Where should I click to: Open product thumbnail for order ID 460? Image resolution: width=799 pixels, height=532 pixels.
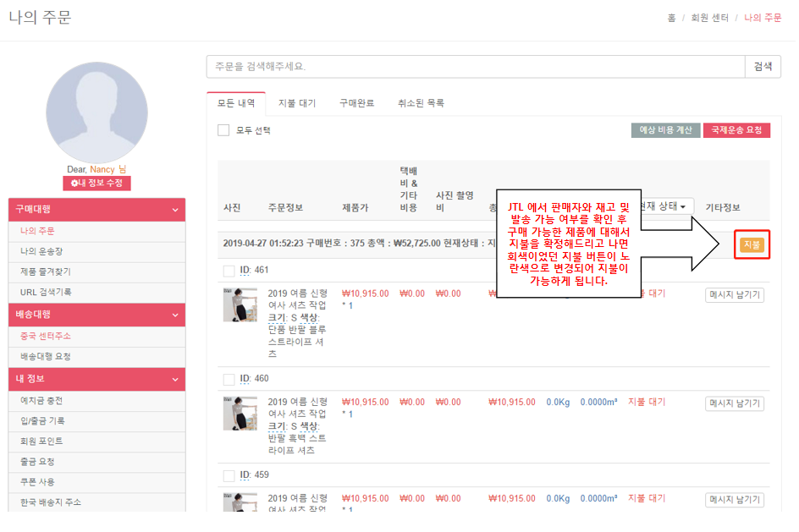tap(240, 413)
